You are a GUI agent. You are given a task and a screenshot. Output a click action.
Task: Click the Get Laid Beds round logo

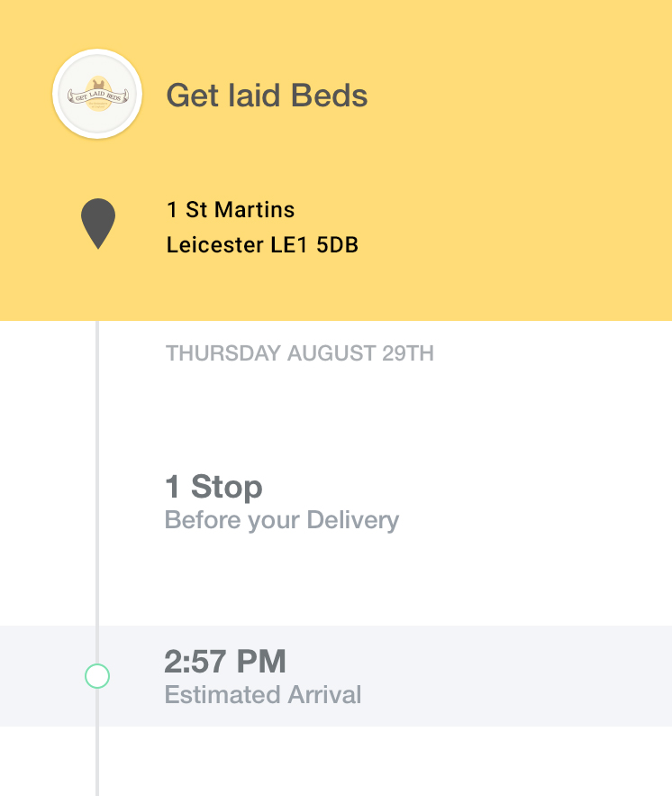(97, 95)
